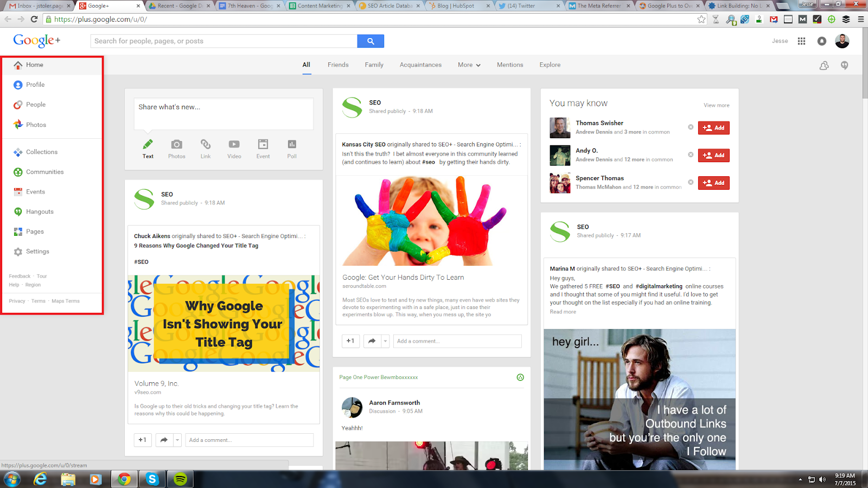This screenshot has height=488, width=868.
Task: Select the All stream tab
Action: [307, 65]
